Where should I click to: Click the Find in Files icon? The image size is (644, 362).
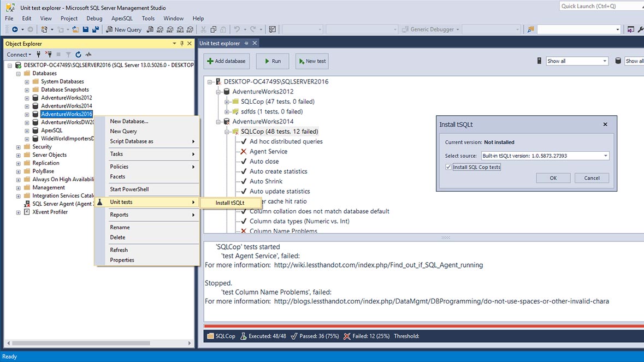point(530,29)
